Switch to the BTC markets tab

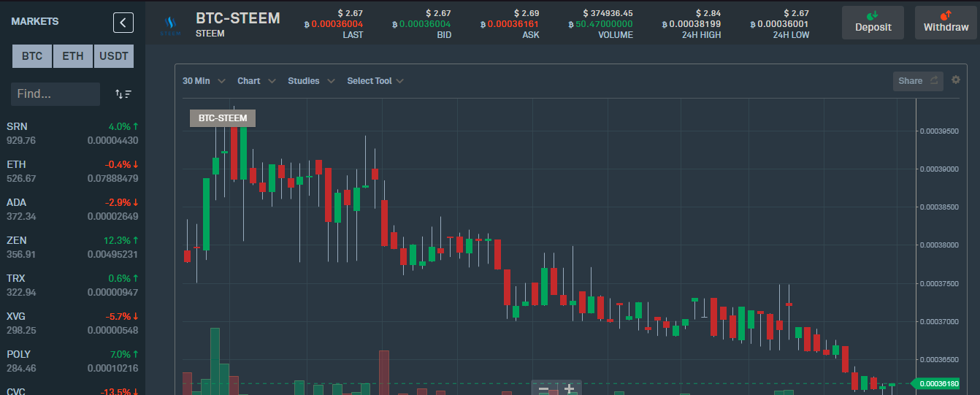32,55
